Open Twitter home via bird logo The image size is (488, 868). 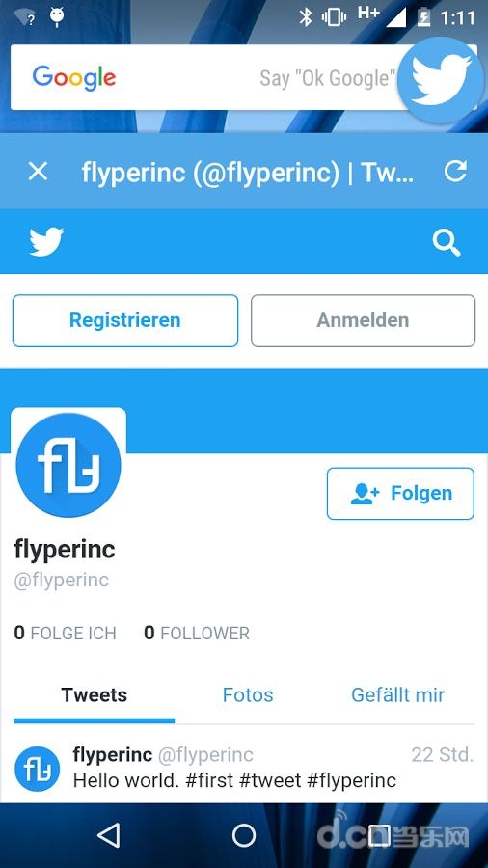(46, 241)
